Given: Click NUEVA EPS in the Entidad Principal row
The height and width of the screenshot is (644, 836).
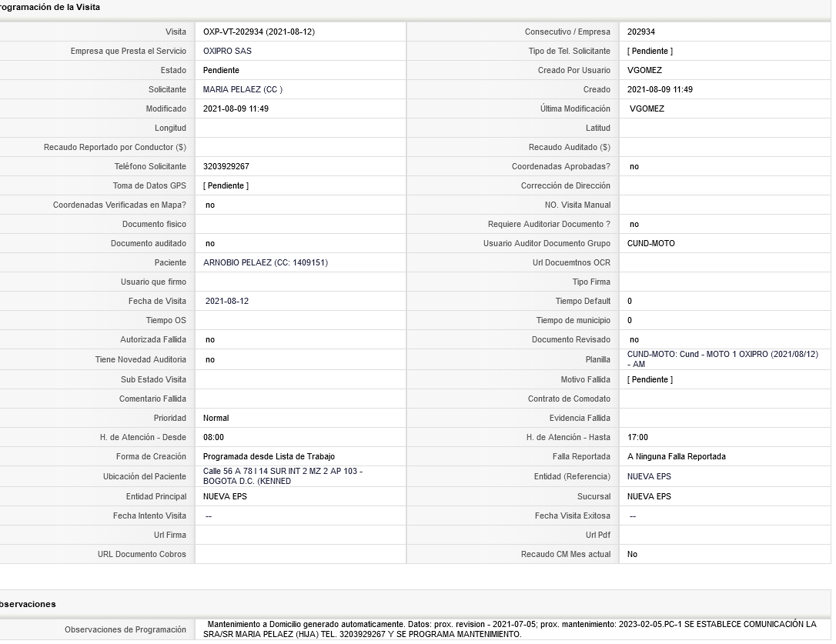Looking at the screenshot, I should [225, 496].
